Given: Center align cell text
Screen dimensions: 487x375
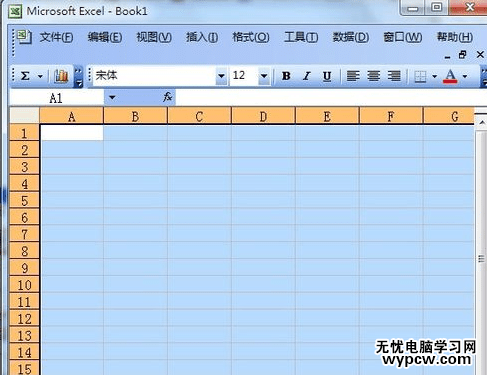Looking at the screenshot, I should [x=374, y=76].
